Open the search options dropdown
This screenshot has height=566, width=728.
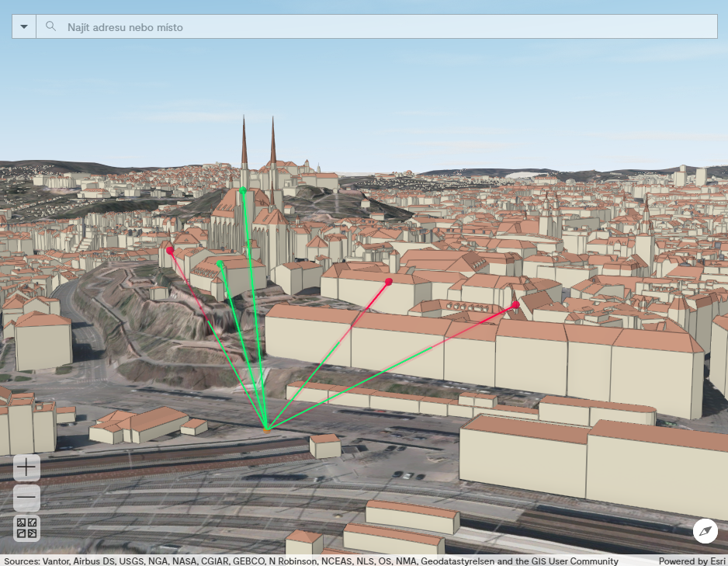click(23, 26)
